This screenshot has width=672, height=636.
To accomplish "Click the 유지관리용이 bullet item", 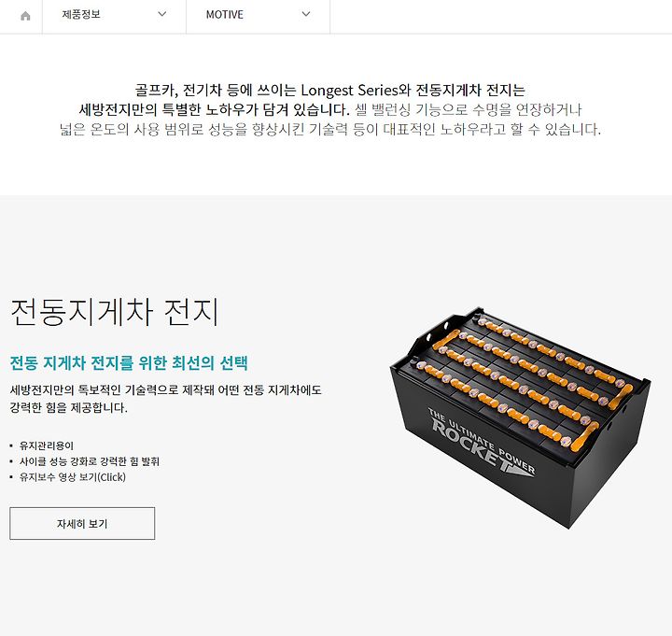I will [x=47, y=445].
